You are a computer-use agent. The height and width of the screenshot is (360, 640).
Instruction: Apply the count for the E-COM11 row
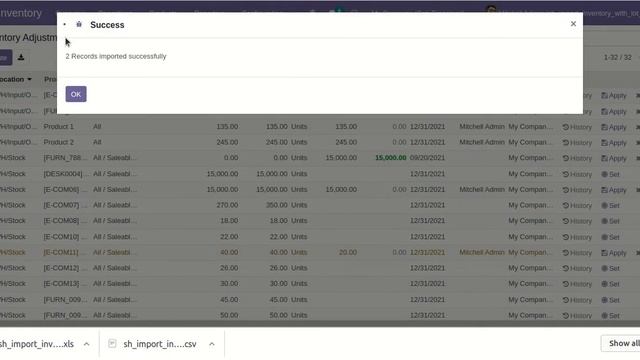(614, 253)
